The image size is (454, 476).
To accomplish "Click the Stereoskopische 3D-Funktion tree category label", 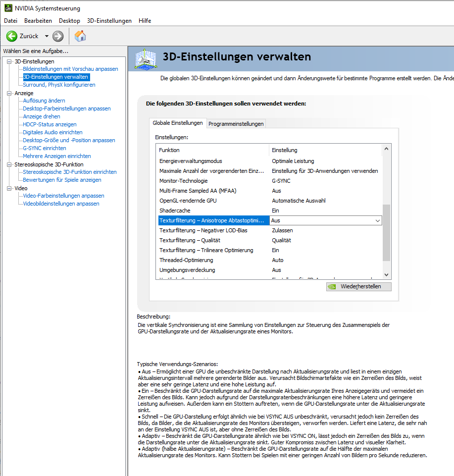I will coord(49,164).
